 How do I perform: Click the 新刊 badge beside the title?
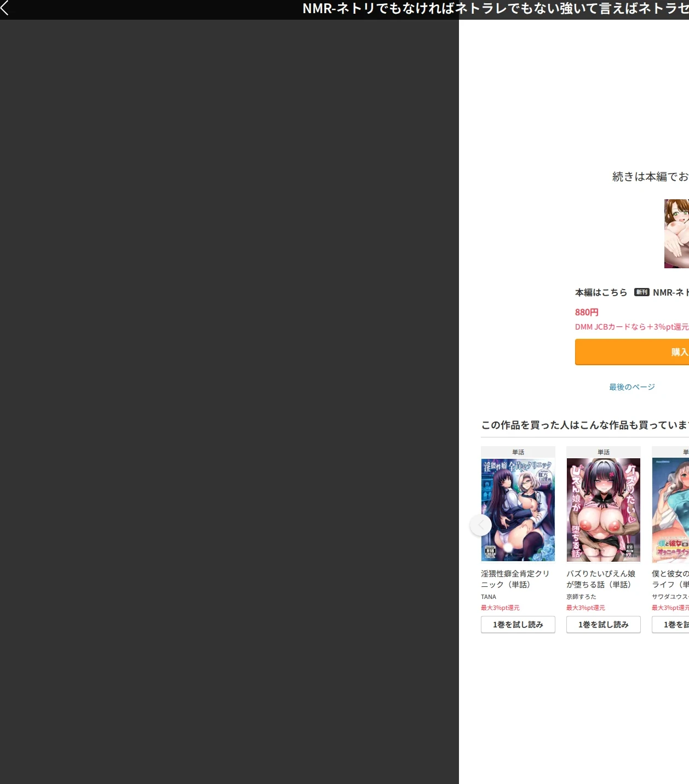[641, 292]
